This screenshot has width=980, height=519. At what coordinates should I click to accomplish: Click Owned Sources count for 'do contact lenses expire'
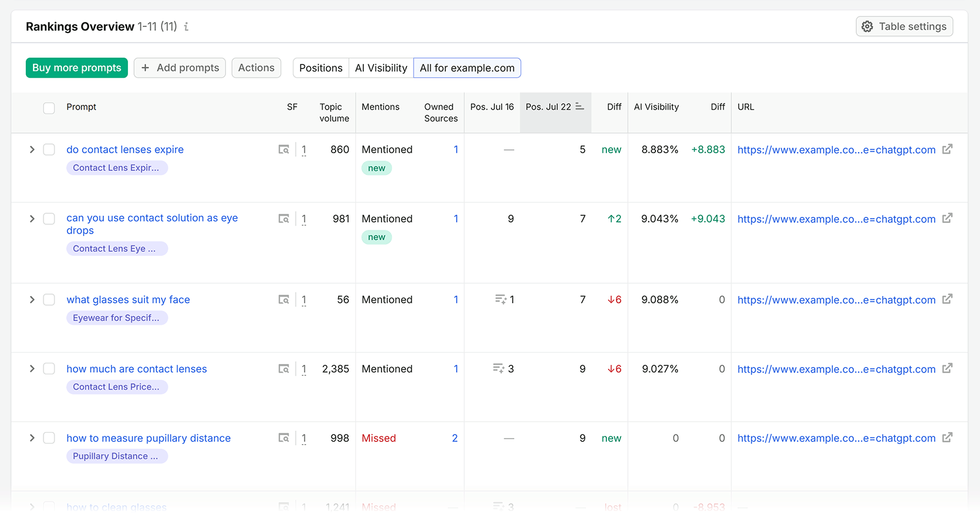click(x=456, y=150)
